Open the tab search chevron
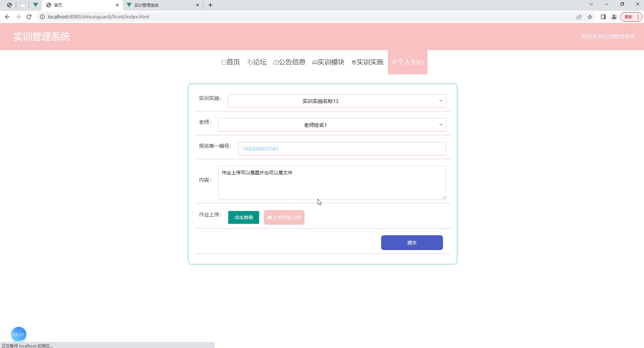 pos(591,4)
